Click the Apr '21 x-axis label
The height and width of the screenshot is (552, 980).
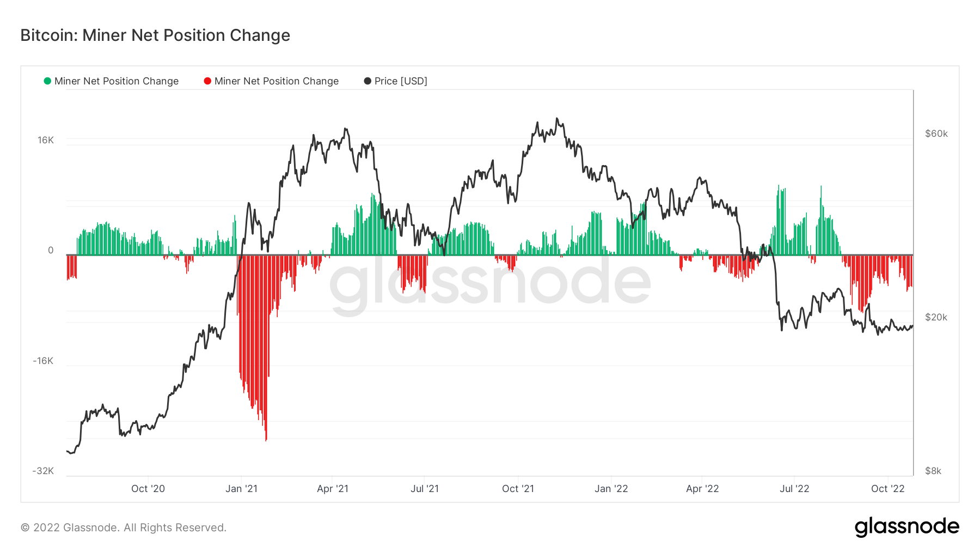coord(333,489)
